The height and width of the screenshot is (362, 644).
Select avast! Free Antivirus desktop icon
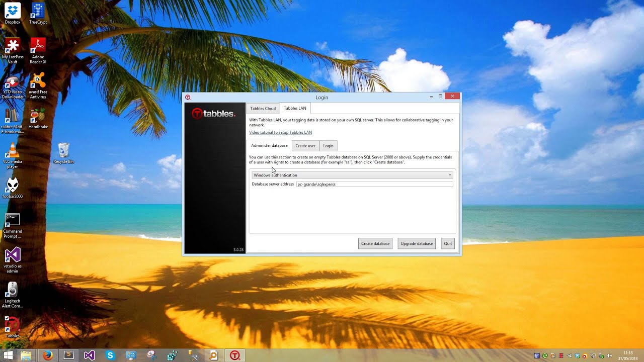pos(38,86)
